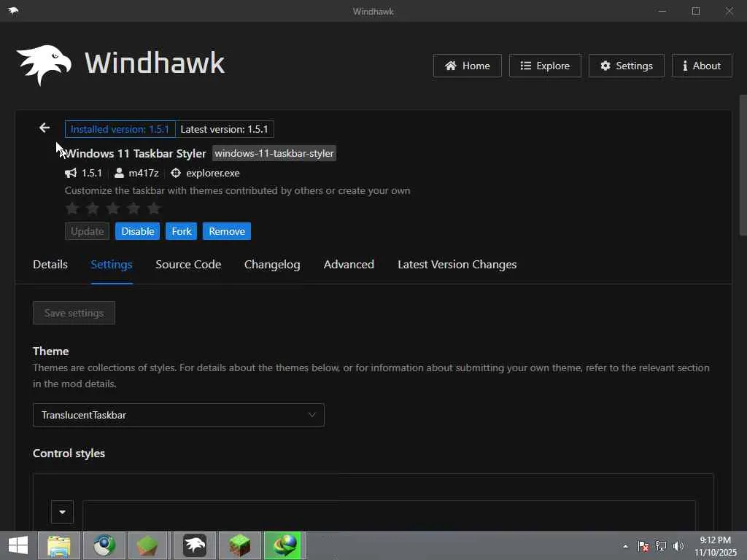Open the Internet Download Manager taskbar icon

285,545
